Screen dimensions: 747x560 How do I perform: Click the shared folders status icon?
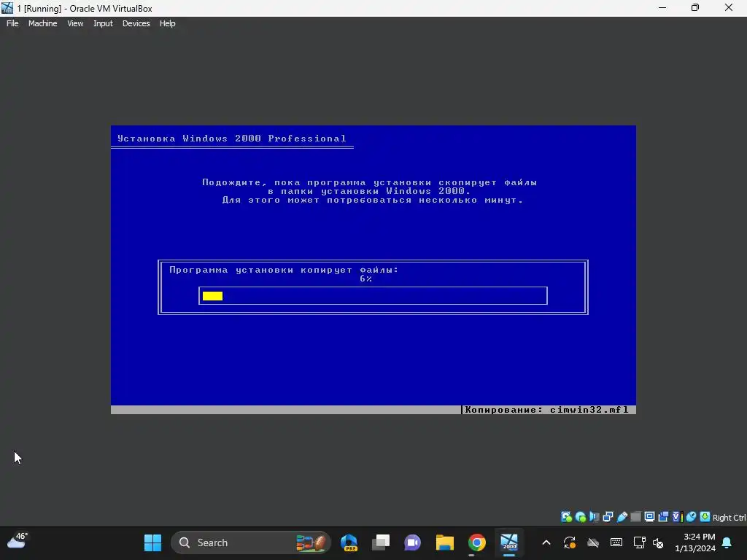tap(635, 517)
